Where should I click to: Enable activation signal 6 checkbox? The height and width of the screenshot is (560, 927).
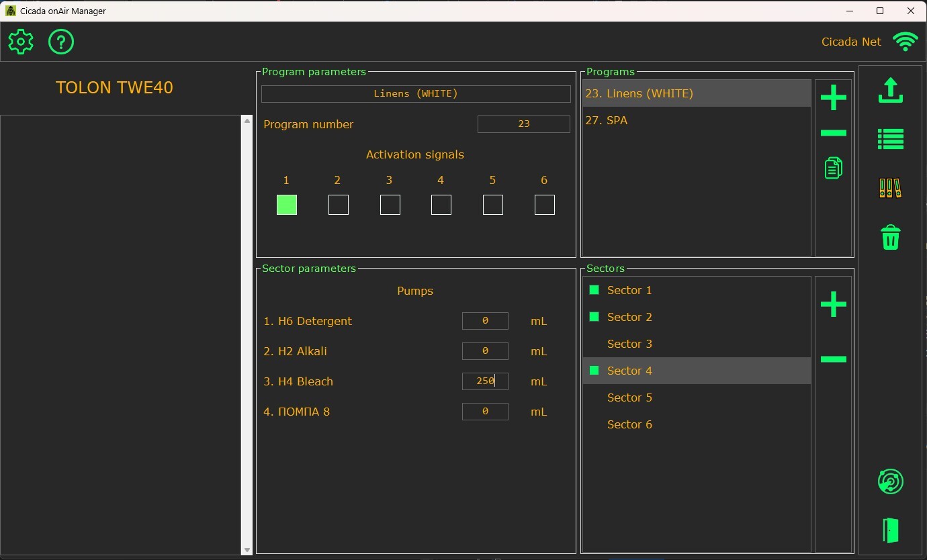545,205
